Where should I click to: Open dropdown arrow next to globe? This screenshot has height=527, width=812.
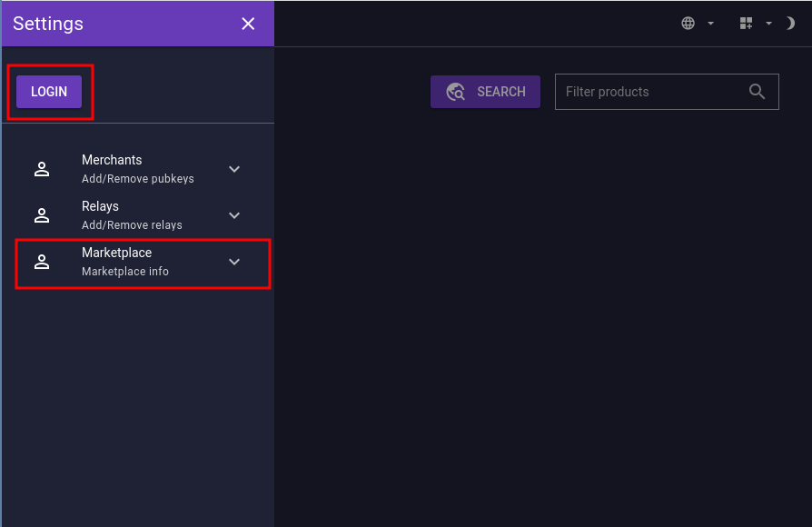pyautogui.click(x=710, y=24)
